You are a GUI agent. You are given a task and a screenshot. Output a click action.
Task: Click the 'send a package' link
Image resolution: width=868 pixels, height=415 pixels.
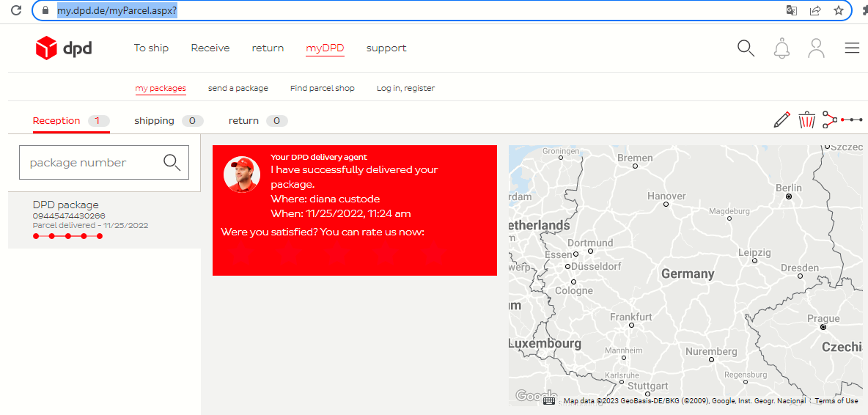[x=238, y=88]
